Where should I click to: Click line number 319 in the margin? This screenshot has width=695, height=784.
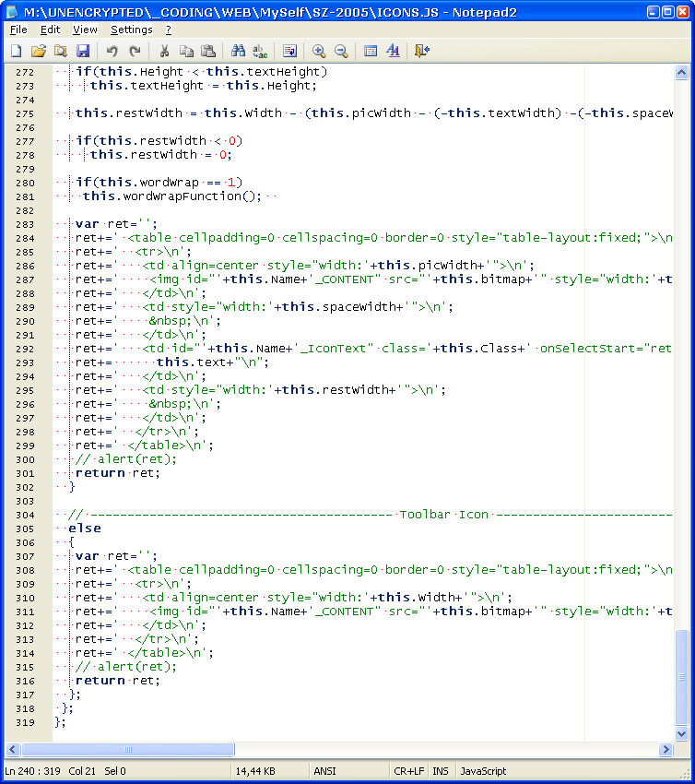pyautogui.click(x=25, y=722)
